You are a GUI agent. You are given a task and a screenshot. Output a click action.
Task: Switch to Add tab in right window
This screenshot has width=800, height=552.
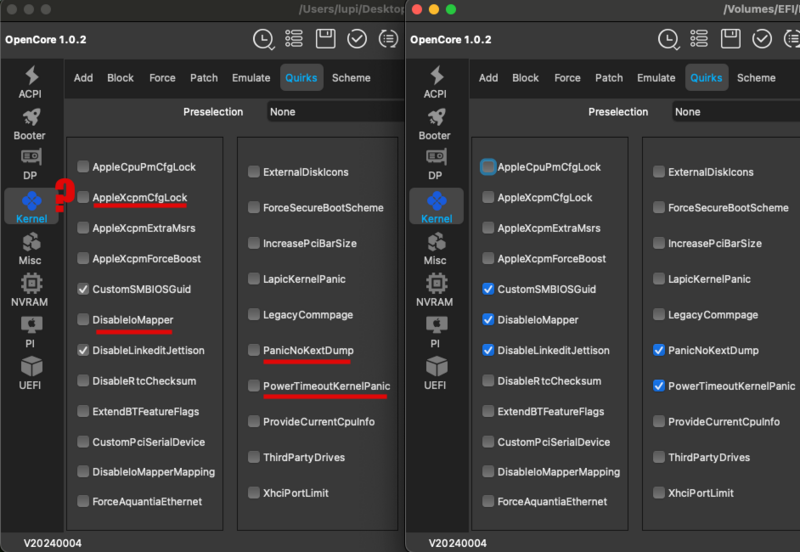(x=488, y=78)
